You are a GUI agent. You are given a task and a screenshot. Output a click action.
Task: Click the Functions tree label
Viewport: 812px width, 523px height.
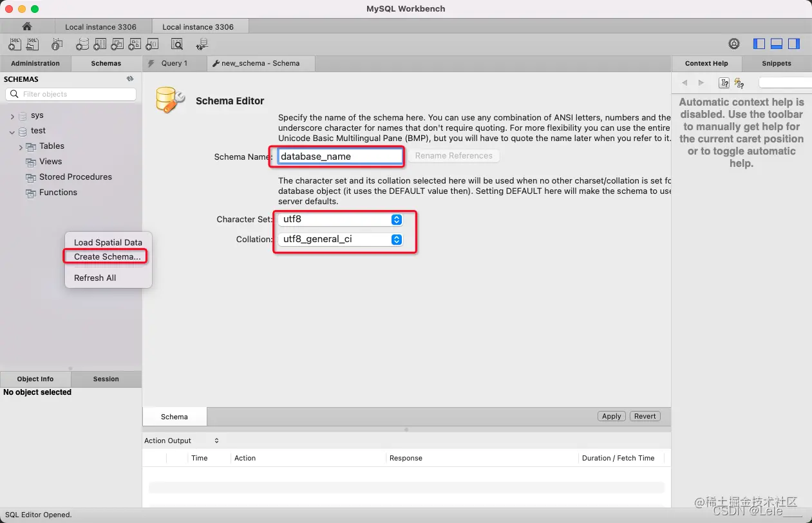[58, 193]
